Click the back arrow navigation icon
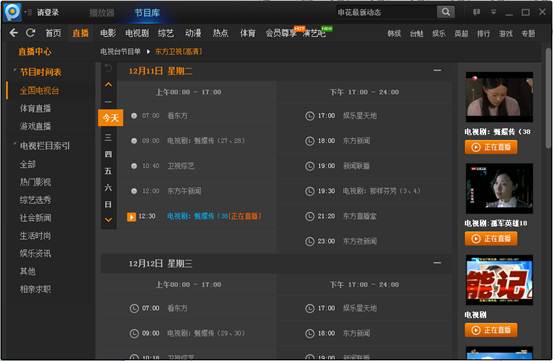Viewport: 553px width, 361px height. (14, 33)
